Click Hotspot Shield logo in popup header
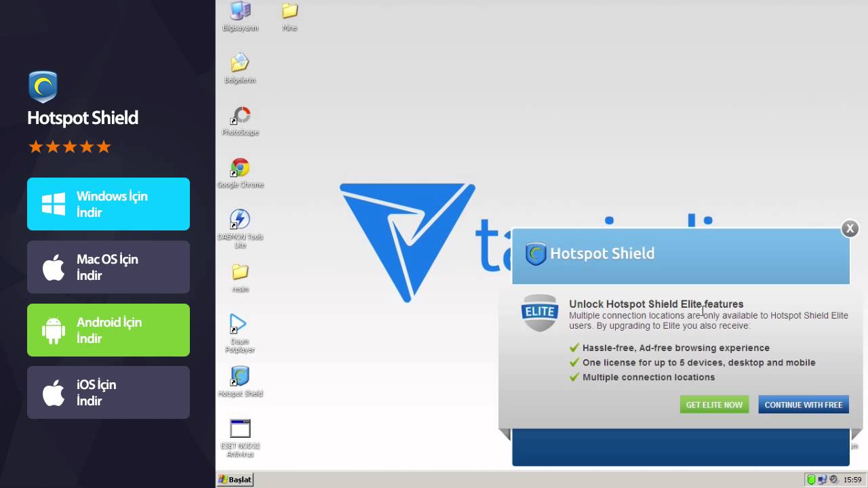 pos(536,254)
